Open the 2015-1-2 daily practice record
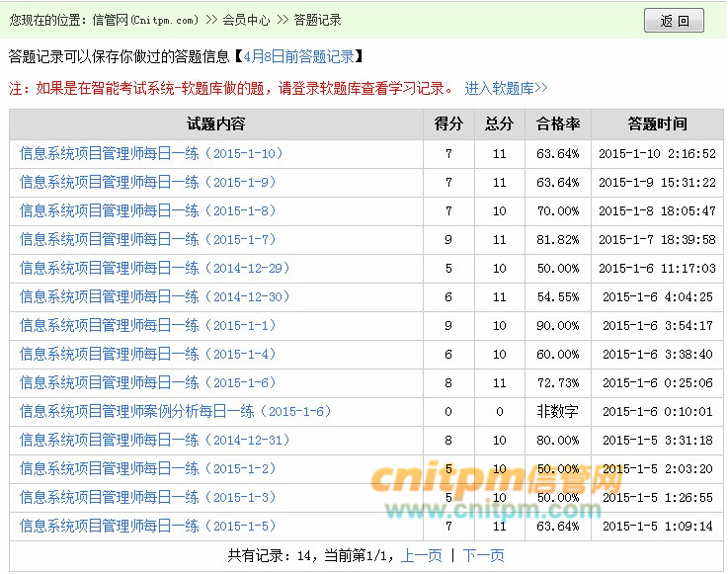728x574 pixels. pyautogui.click(x=148, y=468)
